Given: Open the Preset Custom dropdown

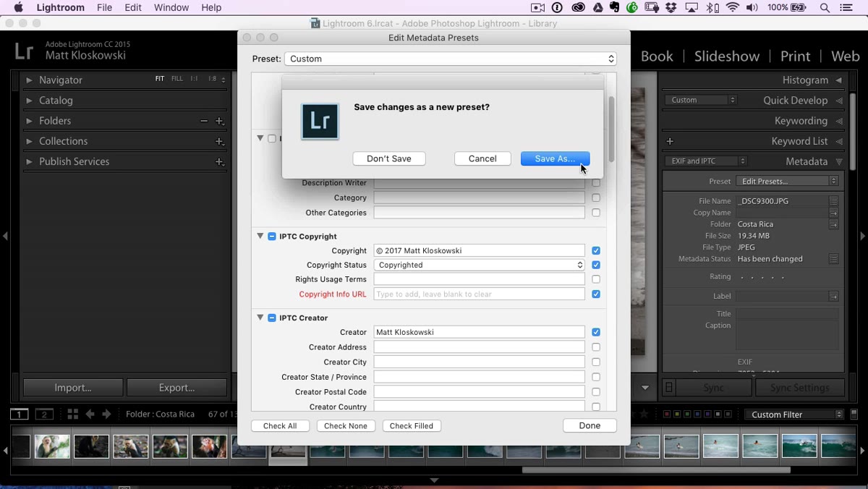Looking at the screenshot, I should 451,59.
